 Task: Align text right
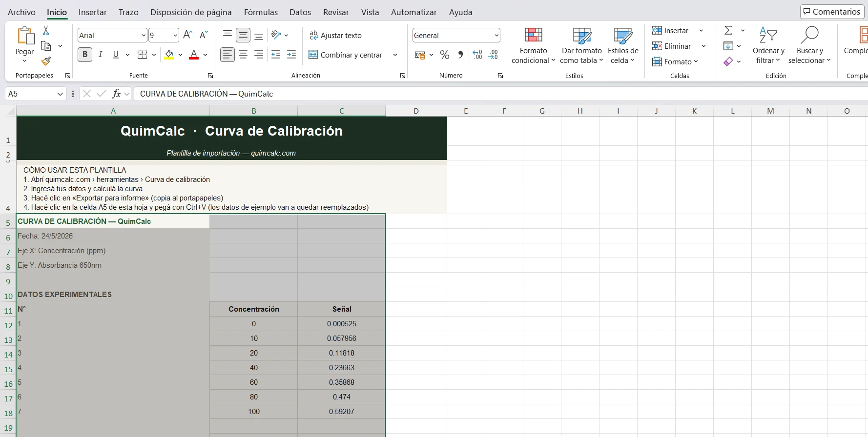click(x=259, y=55)
